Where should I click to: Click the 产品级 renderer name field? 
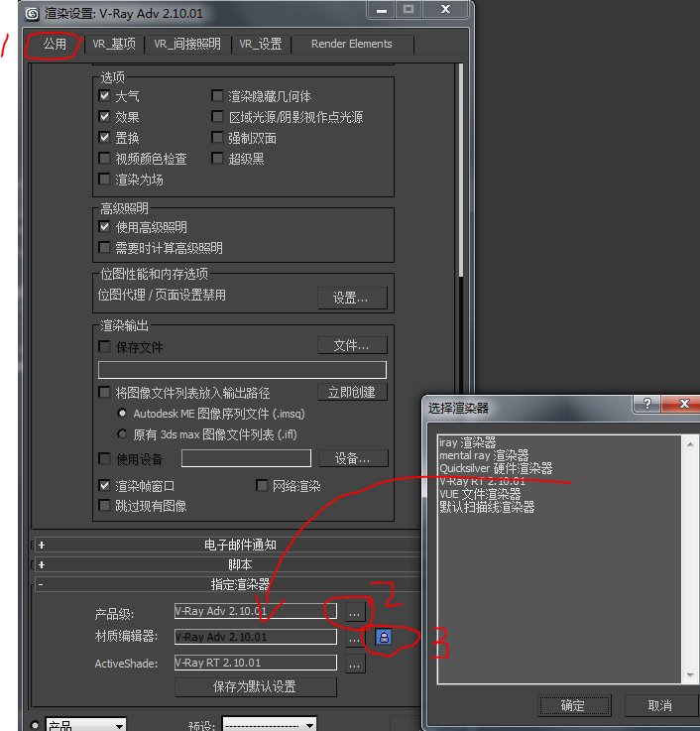256,611
